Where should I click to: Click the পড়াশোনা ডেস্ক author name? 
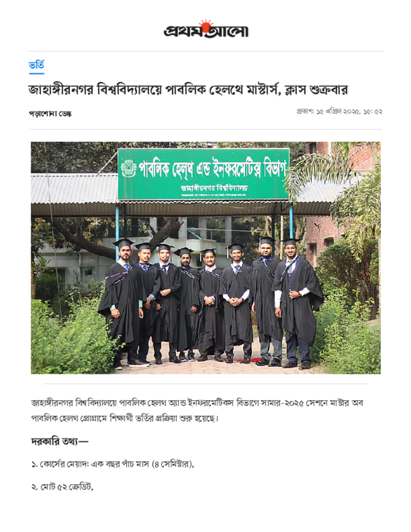click(50, 114)
